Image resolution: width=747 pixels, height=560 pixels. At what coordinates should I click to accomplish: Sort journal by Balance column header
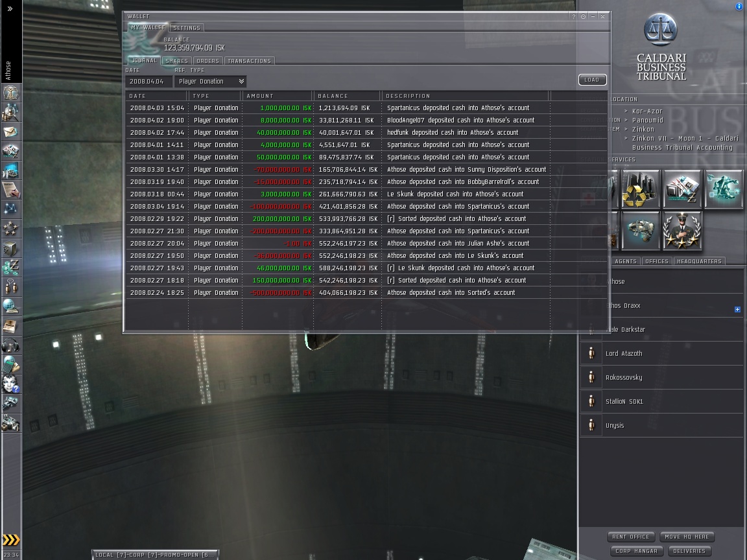tap(348, 96)
